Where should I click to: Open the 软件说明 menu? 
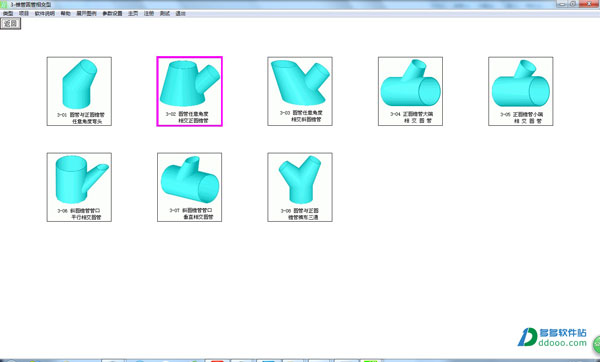click(45, 13)
